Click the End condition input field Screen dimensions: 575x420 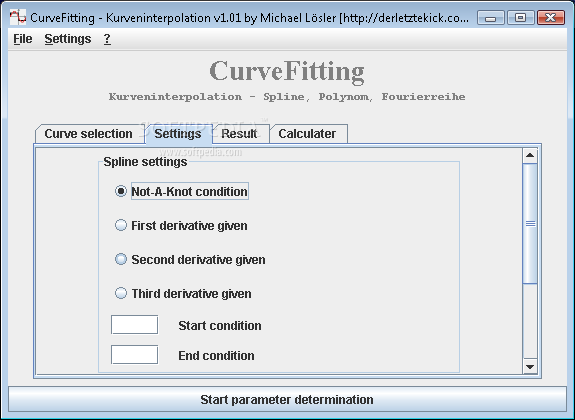[135, 355]
